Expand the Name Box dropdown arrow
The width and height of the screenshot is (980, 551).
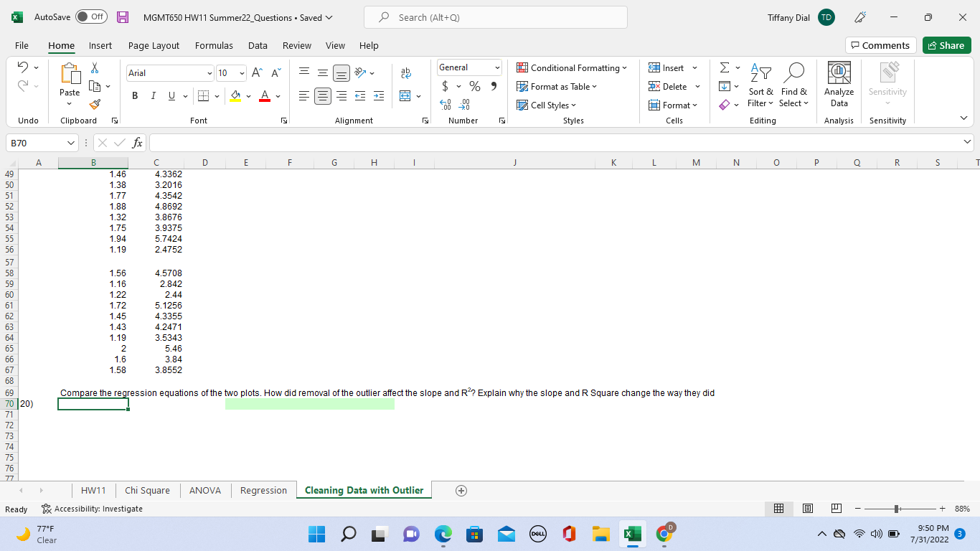click(70, 143)
